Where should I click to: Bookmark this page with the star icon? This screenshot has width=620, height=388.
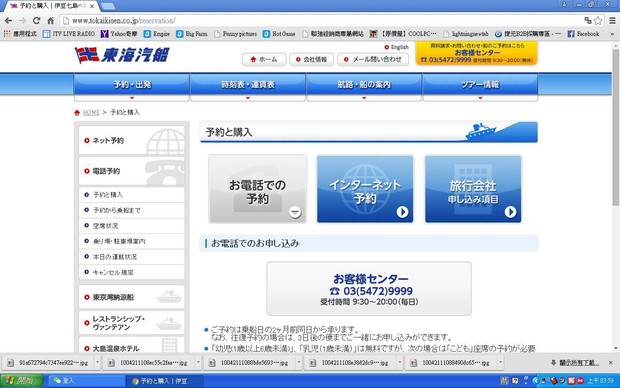click(x=598, y=21)
